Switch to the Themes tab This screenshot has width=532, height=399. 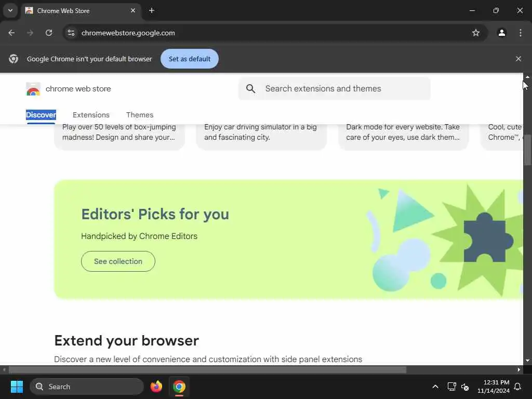click(x=140, y=115)
